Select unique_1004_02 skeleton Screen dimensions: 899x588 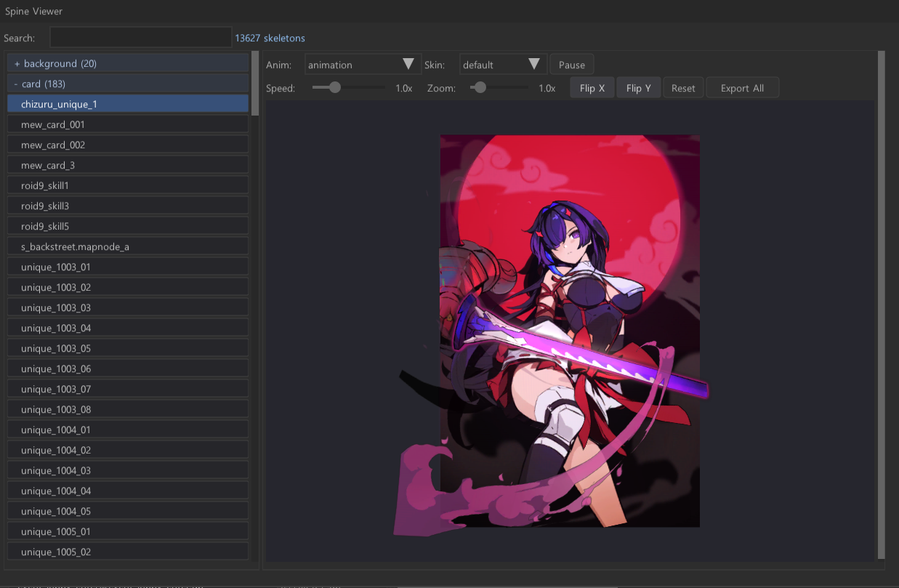click(x=128, y=450)
